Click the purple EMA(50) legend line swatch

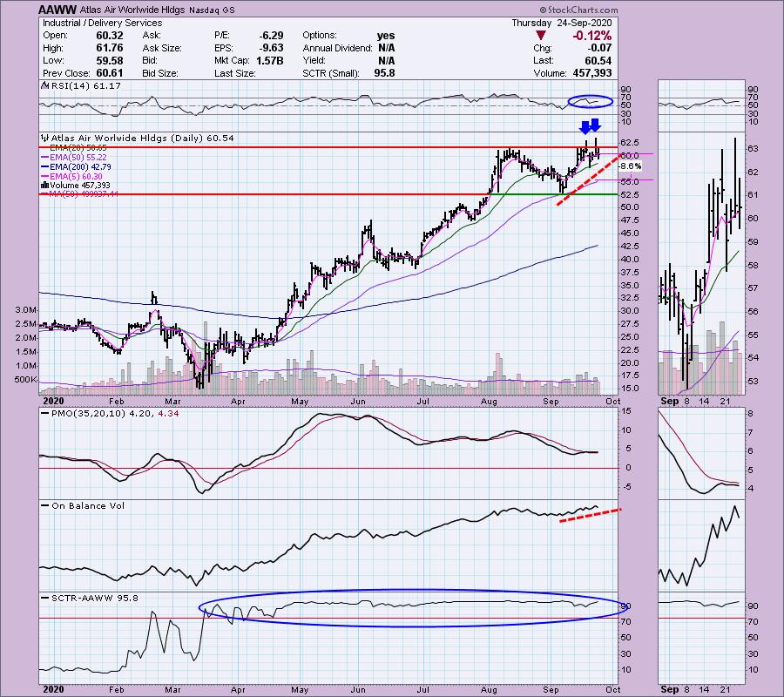(45, 157)
